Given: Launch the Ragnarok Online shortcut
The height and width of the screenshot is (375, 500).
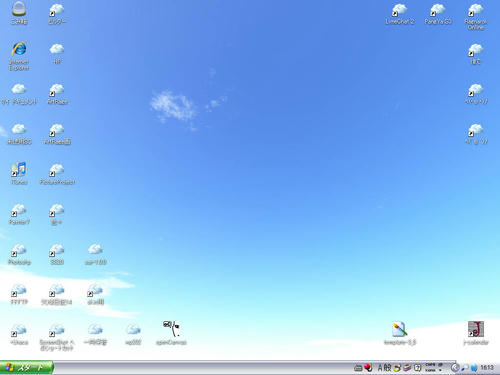Looking at the screenshot, I should (476, 9).
